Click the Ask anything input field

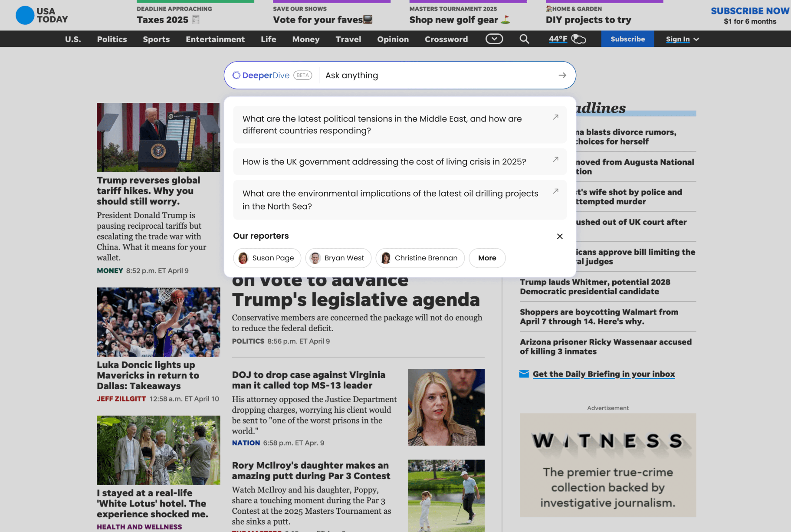click(x=434, y=75)
